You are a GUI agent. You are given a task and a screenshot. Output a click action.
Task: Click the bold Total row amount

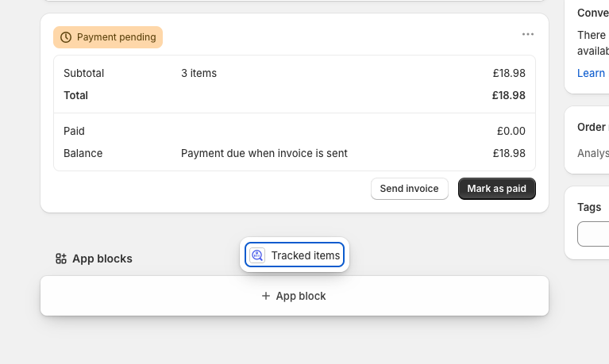click(x=508, y=95)
